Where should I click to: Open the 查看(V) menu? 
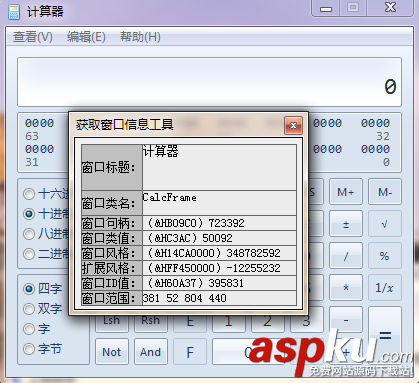point(33,37)
